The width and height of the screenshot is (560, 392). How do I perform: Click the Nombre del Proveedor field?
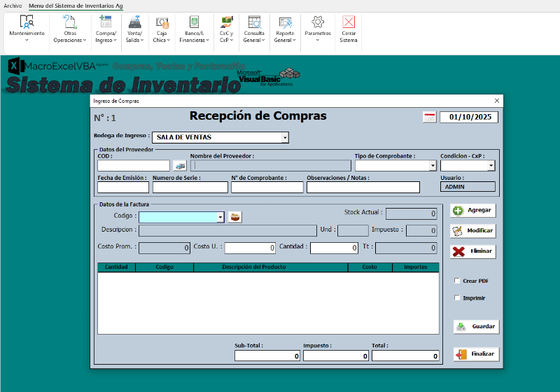(271, 166)
